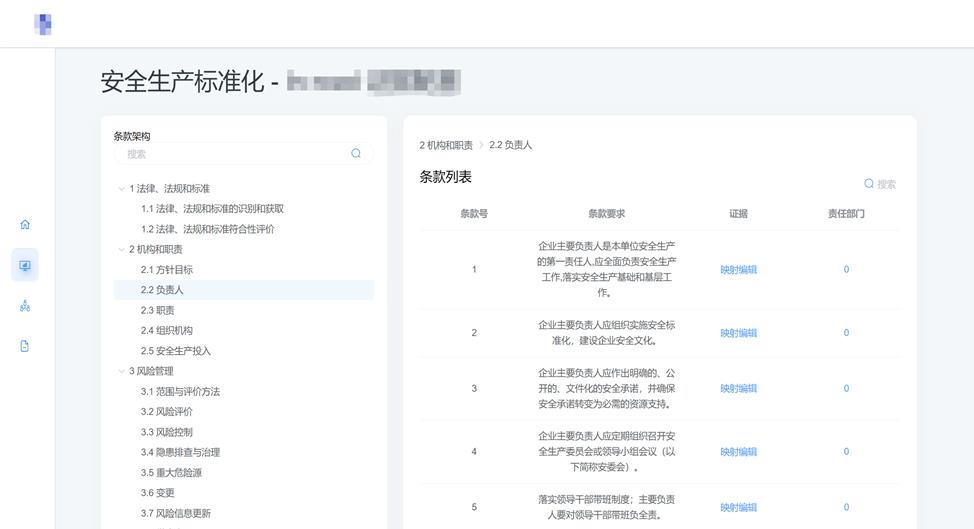Open the document icon in sidebar
The image size is (974, 529).
coord(25,346)
